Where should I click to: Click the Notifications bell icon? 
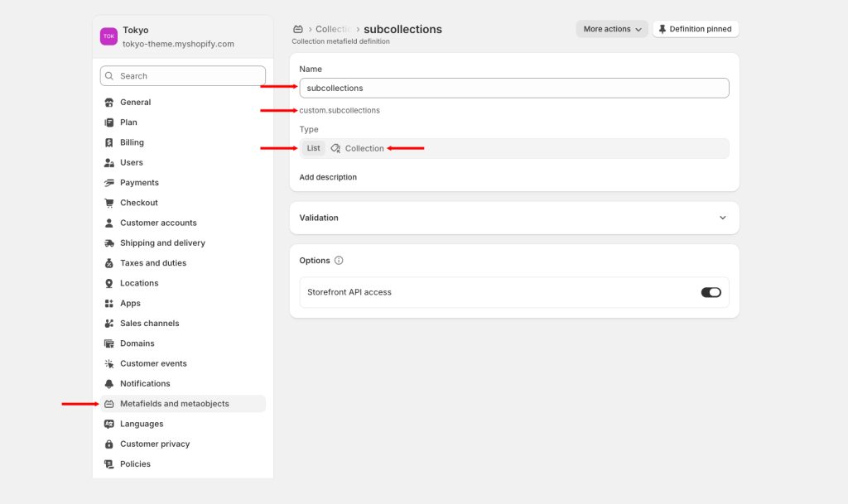point(108,383)
